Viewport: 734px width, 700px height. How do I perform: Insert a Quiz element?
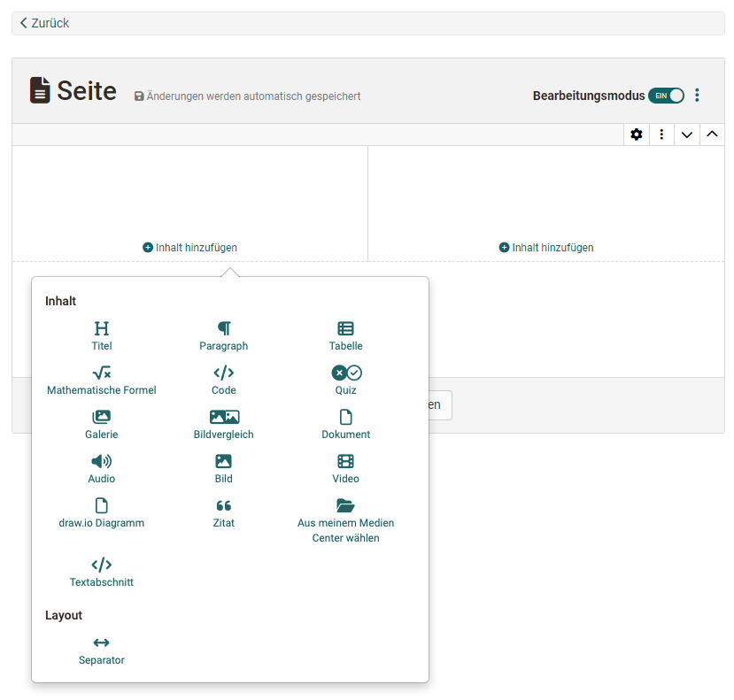(345, 381)
